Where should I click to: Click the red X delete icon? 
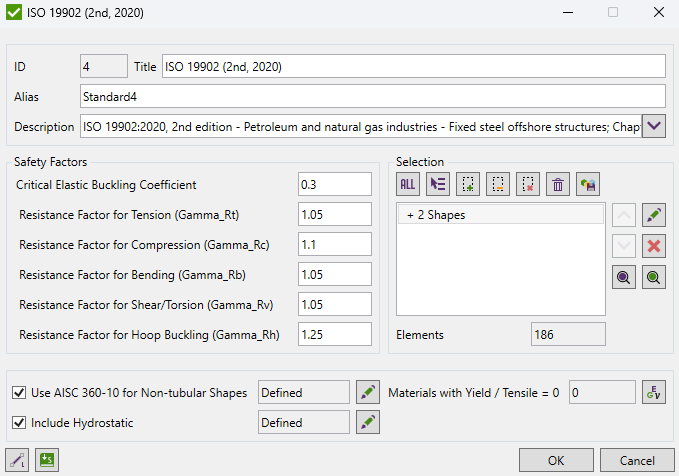coord(654,246)
